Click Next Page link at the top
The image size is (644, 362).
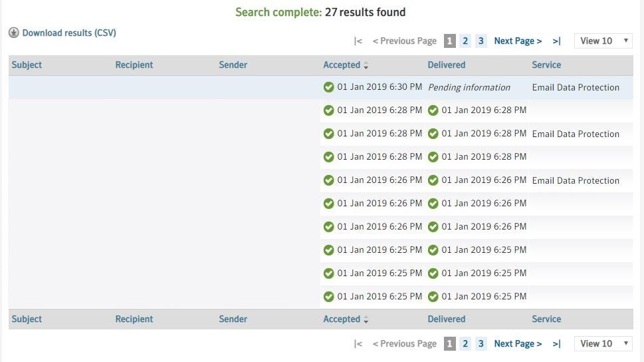[x=518, y=41]
